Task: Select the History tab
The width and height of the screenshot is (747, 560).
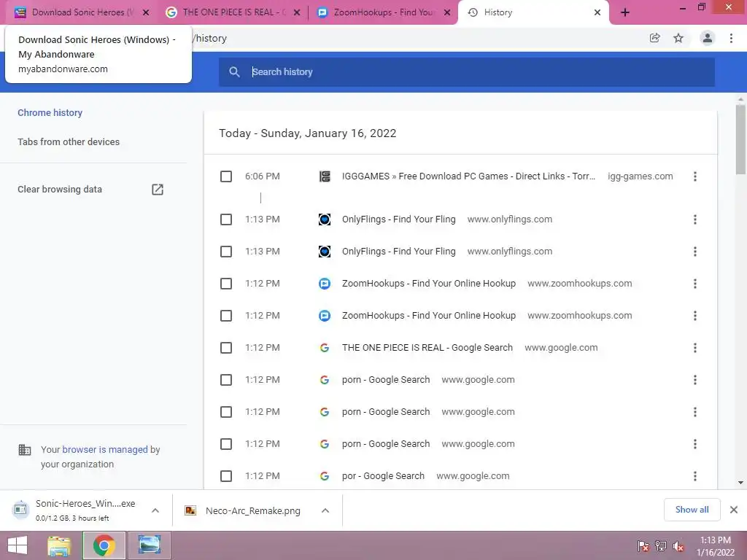Action: (533, 12)
